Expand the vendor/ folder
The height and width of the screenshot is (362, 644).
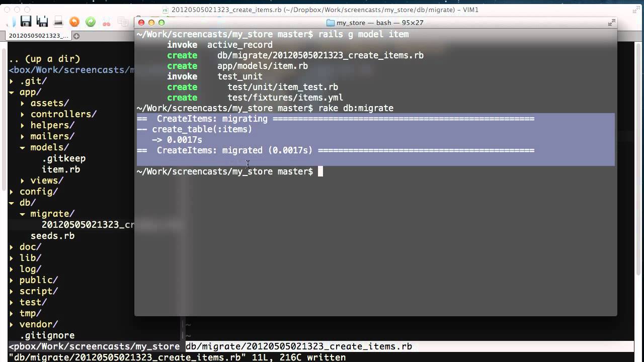(x=12, y=324)
